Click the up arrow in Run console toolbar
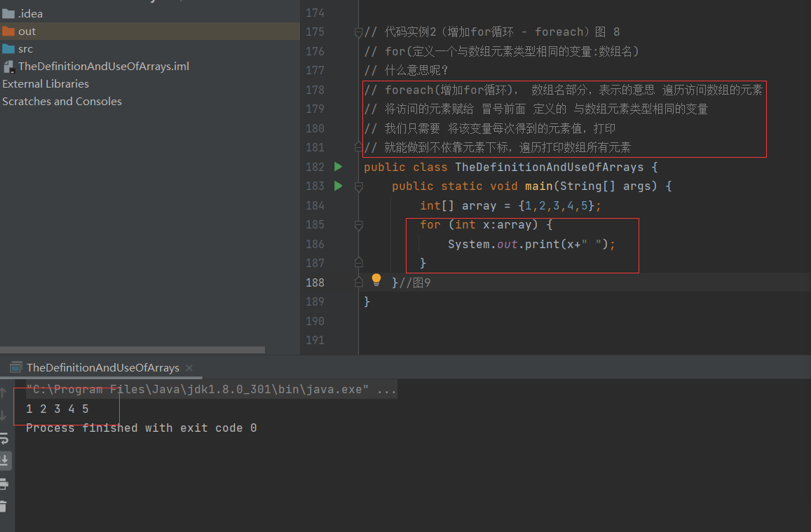811x532 pixels. [x=3, y=393]
